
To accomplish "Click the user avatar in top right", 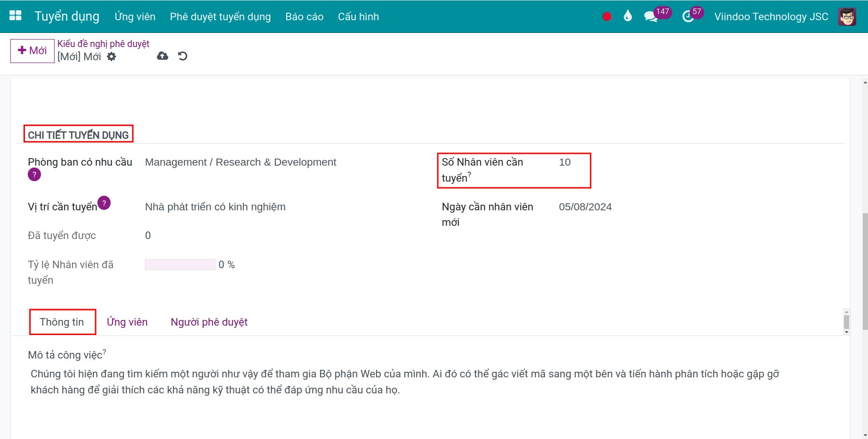I will [847, 17].
